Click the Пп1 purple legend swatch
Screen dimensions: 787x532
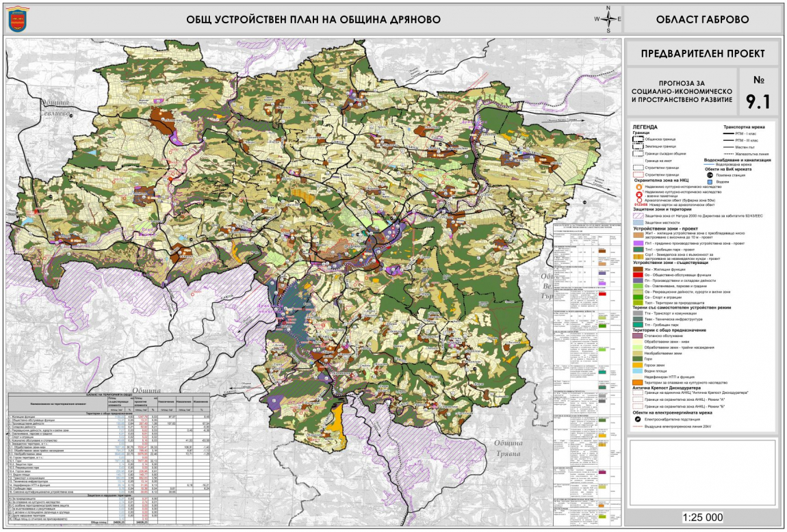[638, 243]
